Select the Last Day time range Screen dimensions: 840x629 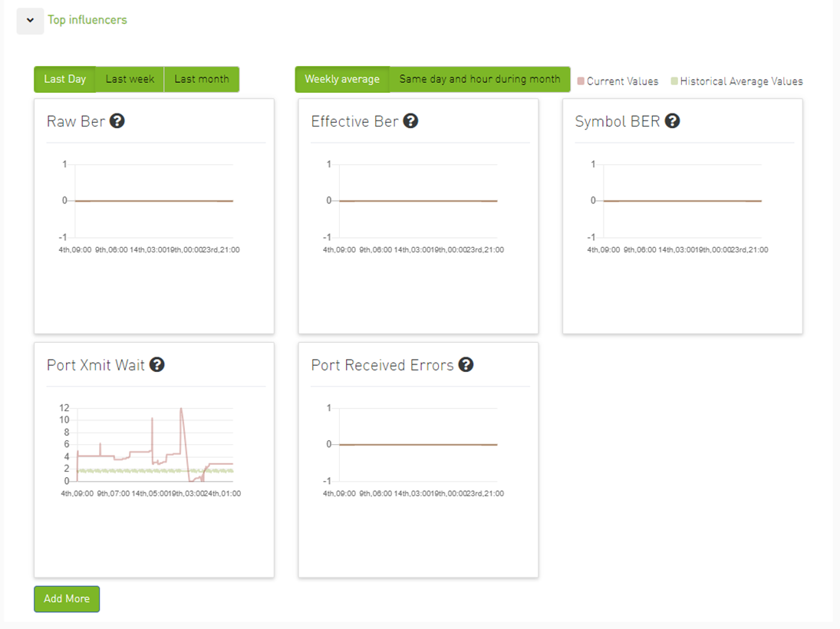64,79
